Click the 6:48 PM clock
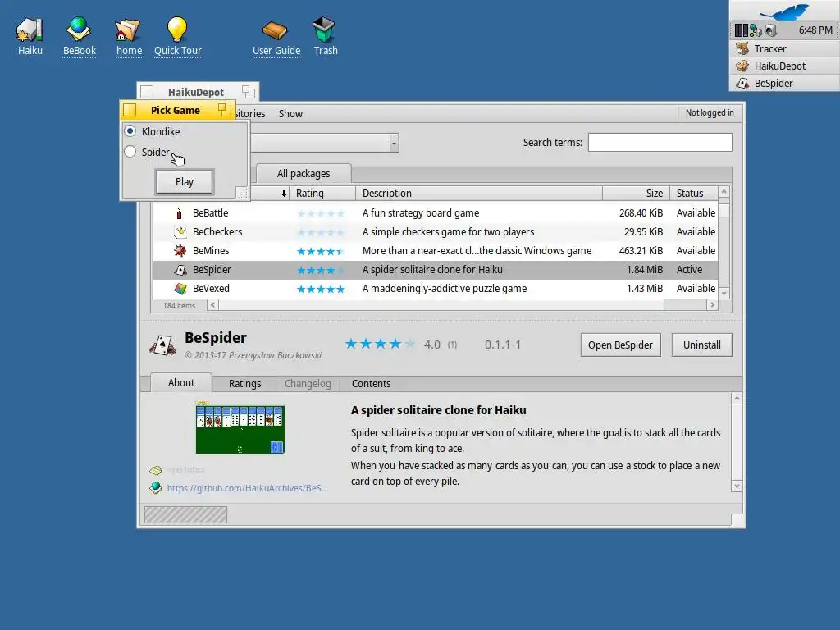Screen dimensions: 840x630 coord(815,30)
